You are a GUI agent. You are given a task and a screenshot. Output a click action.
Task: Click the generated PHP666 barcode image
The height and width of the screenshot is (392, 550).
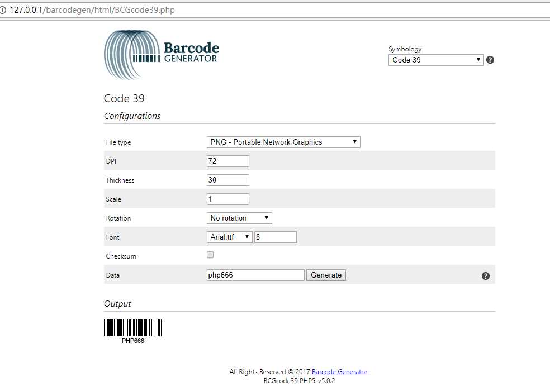(x=133, y=331)
